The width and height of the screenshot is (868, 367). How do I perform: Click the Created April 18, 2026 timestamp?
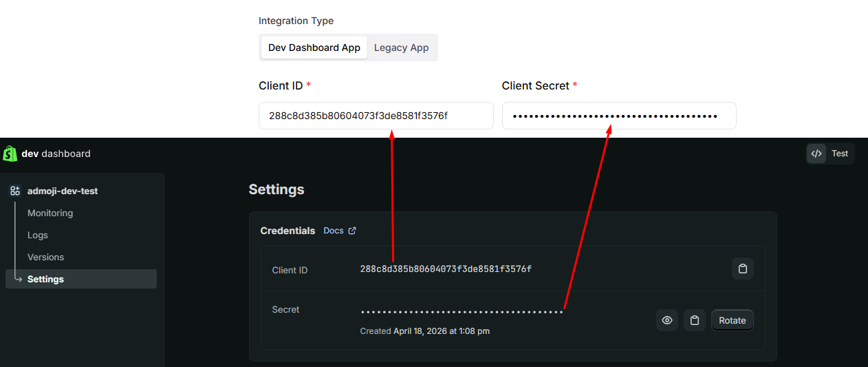pos(425,331)
